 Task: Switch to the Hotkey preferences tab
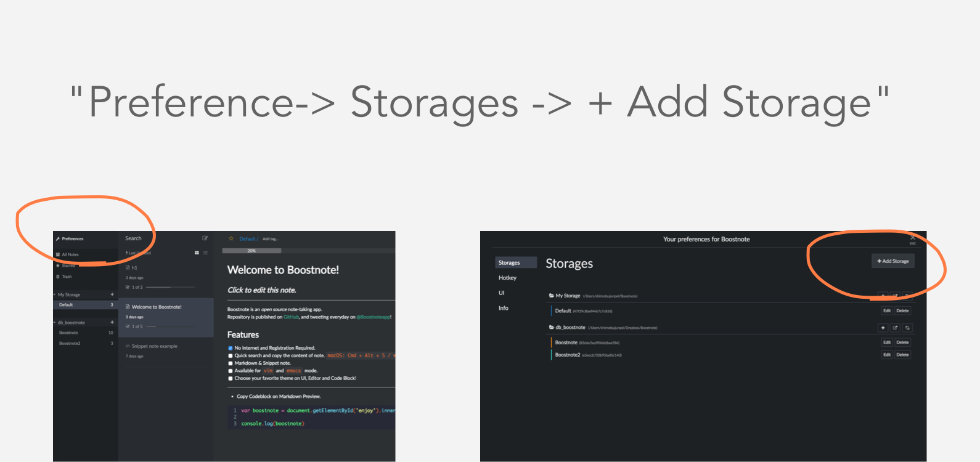pos(508,278)
